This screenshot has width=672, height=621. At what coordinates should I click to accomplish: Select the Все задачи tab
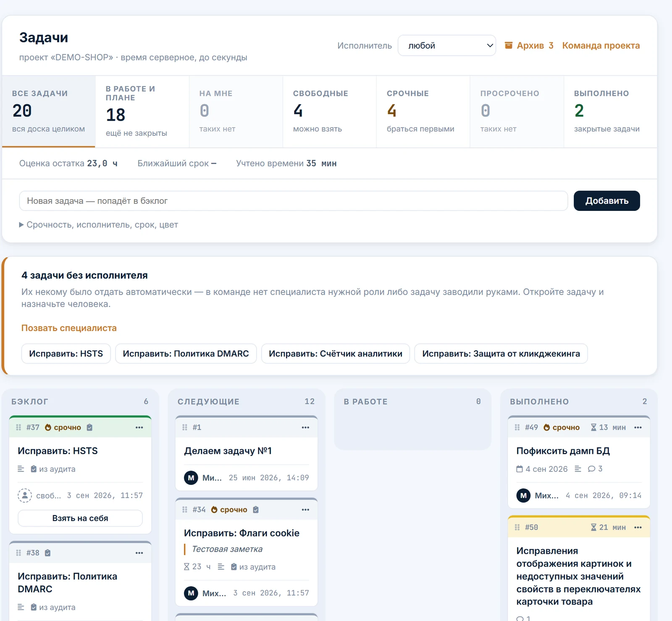(x=49, y=111)
